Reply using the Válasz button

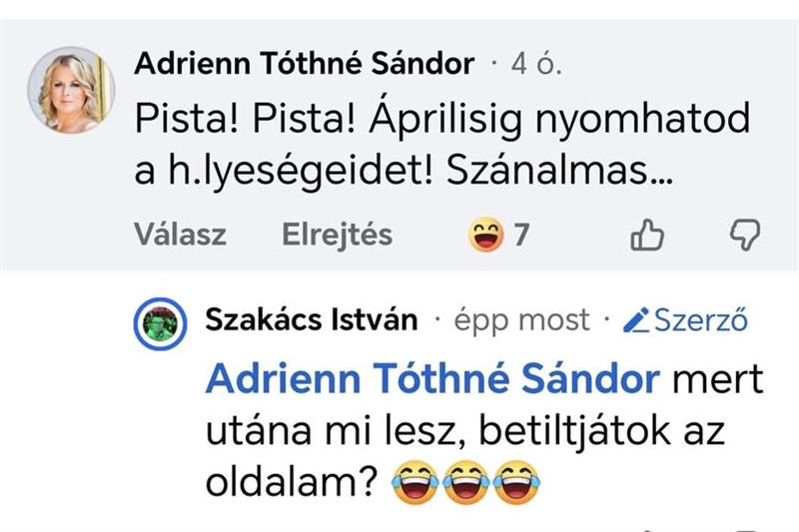(180, 236)
